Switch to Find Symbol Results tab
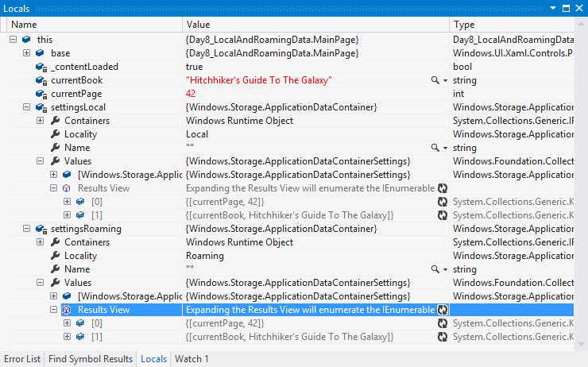Viewport: 588px width, 367px height. point(91,359)
